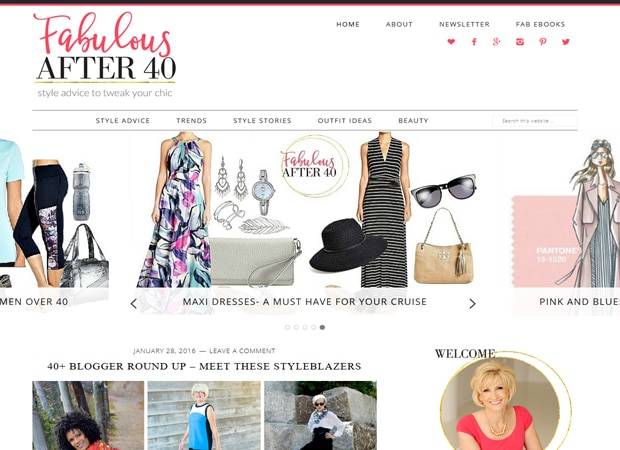Click Leave a Comment link
The width and height of the screenshot is (620, 450).
242,351
